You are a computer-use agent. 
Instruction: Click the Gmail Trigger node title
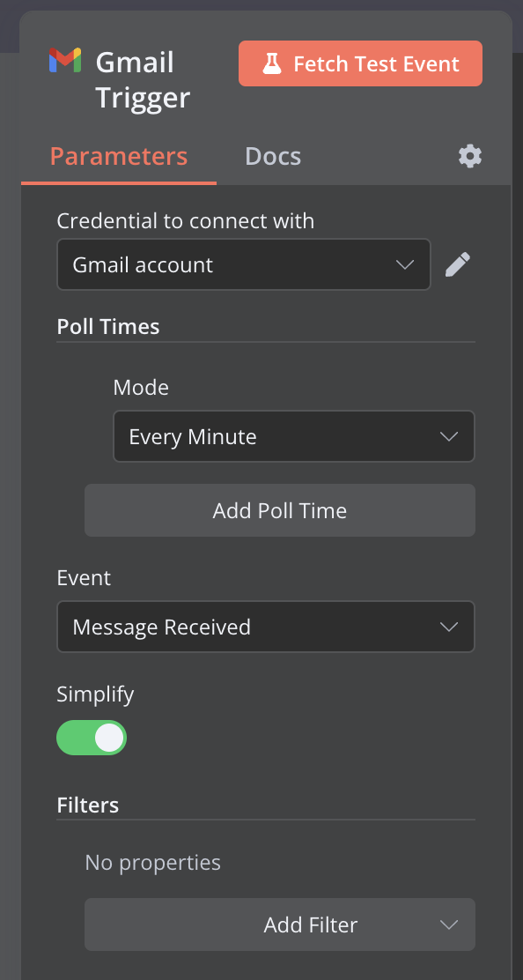tap(143, 80)
